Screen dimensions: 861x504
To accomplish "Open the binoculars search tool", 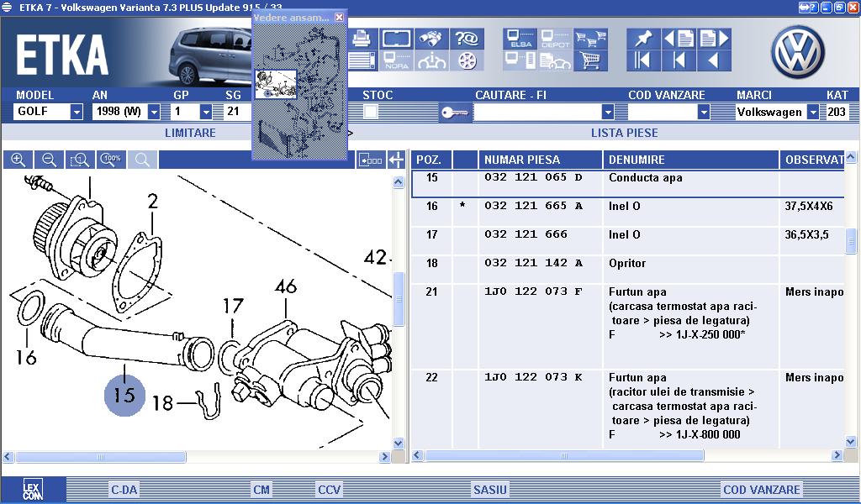I will pos(430,39).
